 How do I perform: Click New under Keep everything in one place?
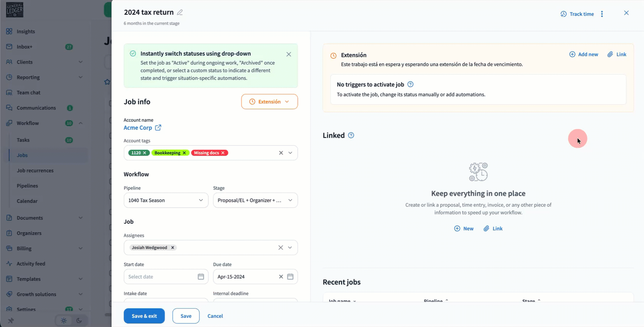click(464, 228)
